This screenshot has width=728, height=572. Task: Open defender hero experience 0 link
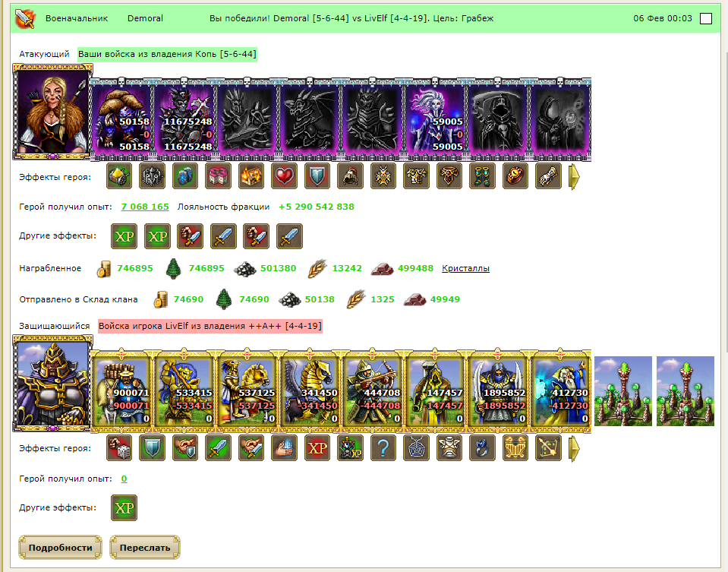124,479
